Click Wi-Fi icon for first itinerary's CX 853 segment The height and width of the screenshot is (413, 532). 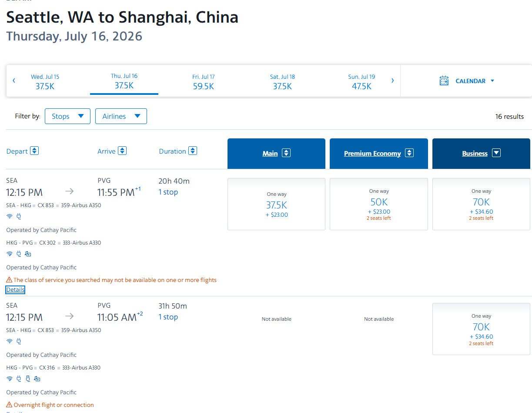tap(10, 216)
